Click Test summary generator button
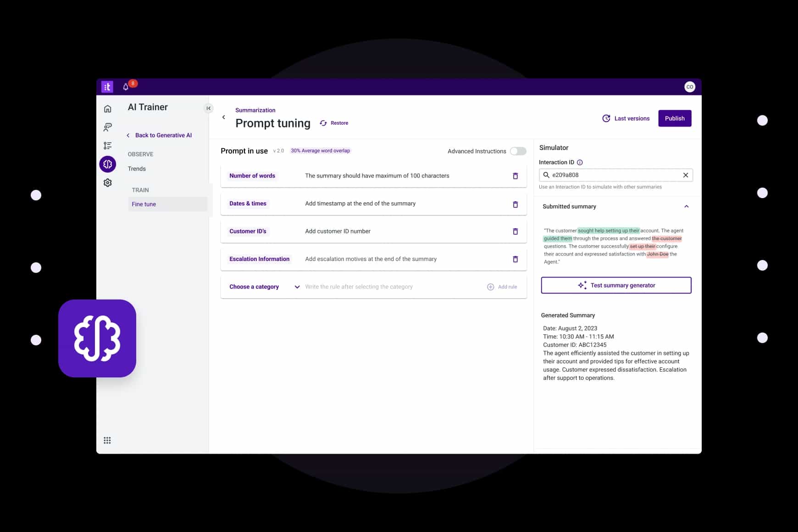 tap(616, 285)
